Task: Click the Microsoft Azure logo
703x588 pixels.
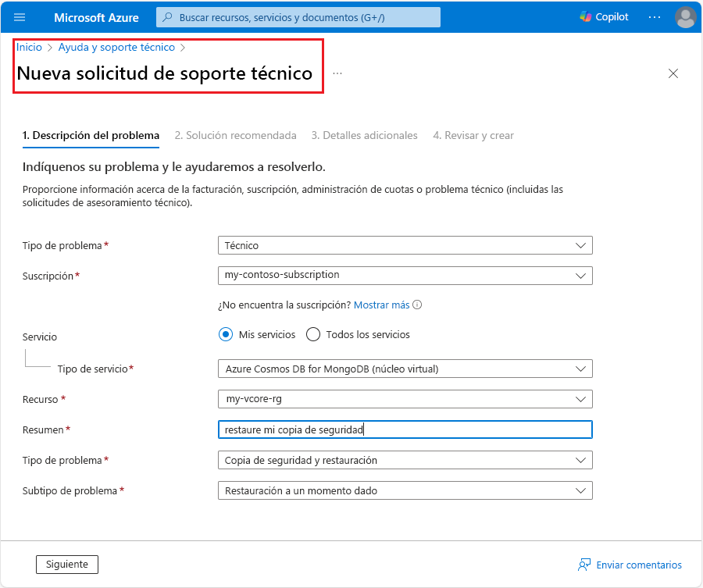Action: [95, 16]
